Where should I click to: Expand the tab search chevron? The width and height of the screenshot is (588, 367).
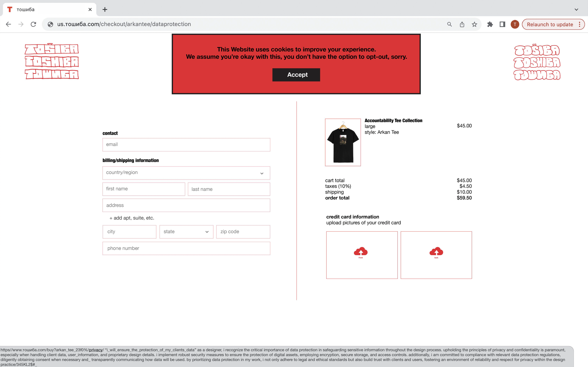pos(576,9)
